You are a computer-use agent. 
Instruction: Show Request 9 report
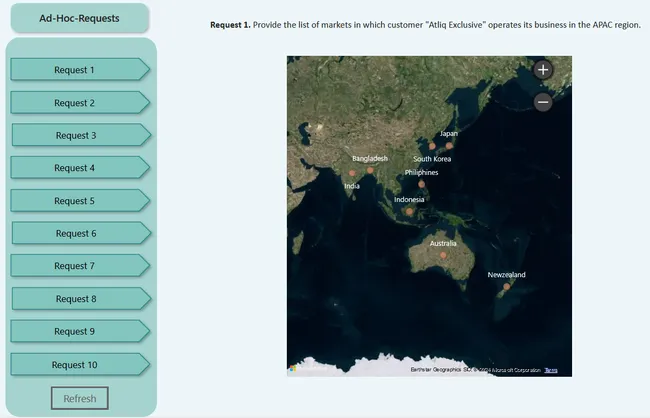(x=80, y=331)
